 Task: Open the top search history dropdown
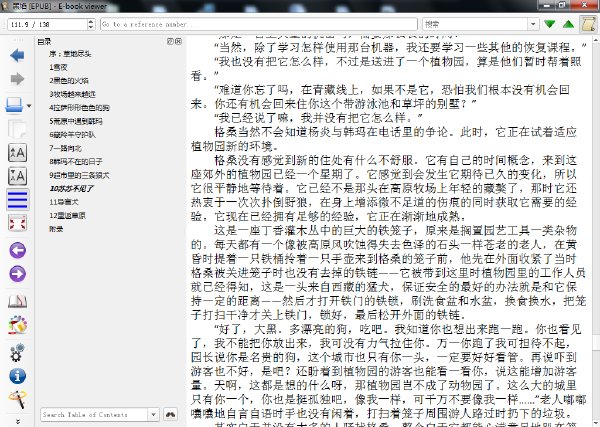pyautogui.click(x=533, y=24)
